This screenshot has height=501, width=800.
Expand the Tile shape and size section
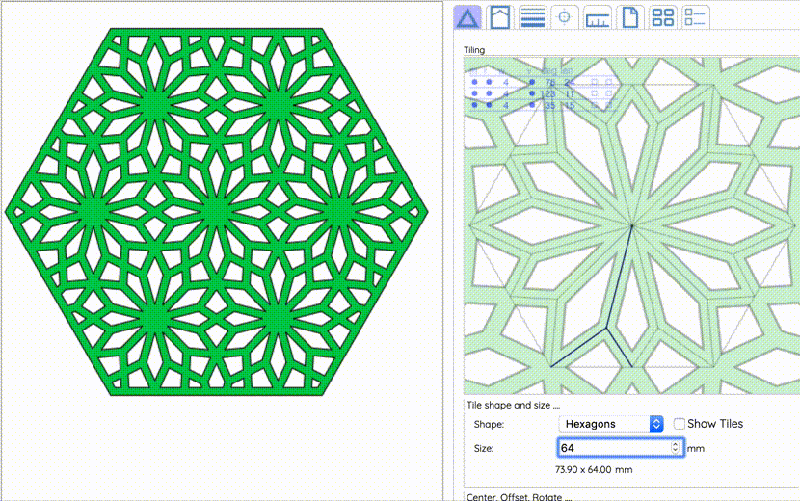coord(513,405)
